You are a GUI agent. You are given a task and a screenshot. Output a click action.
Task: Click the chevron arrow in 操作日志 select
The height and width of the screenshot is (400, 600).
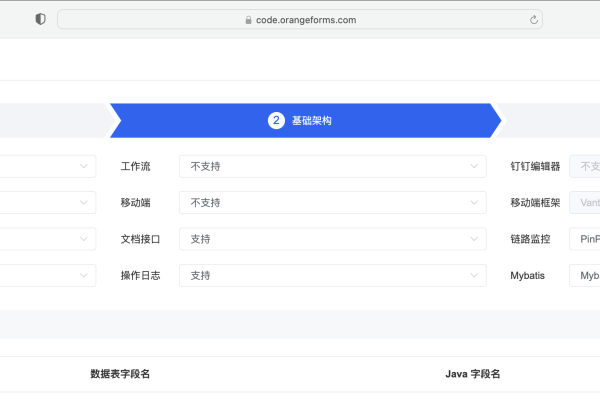474,276
